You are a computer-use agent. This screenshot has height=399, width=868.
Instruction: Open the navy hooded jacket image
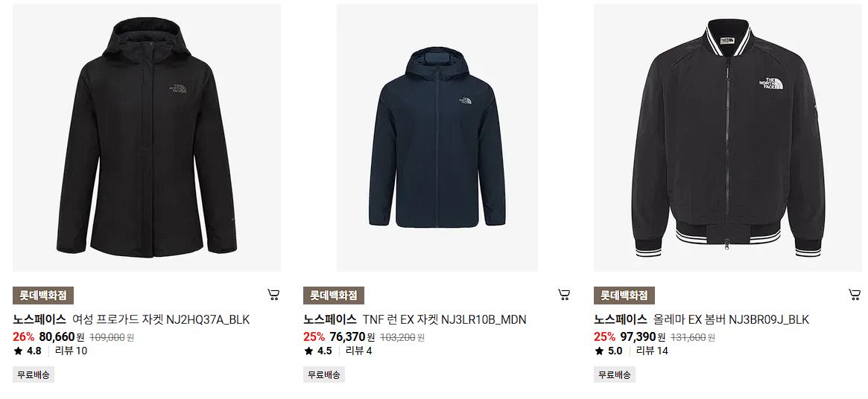[437, 137]
